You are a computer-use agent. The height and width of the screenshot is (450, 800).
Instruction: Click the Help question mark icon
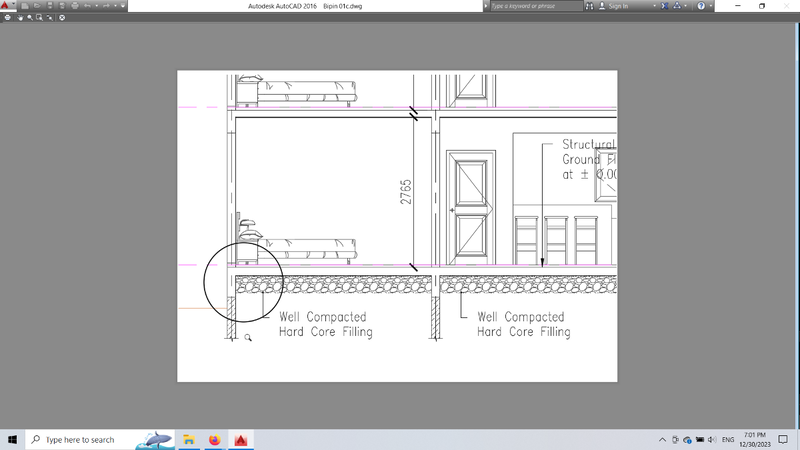701,6
